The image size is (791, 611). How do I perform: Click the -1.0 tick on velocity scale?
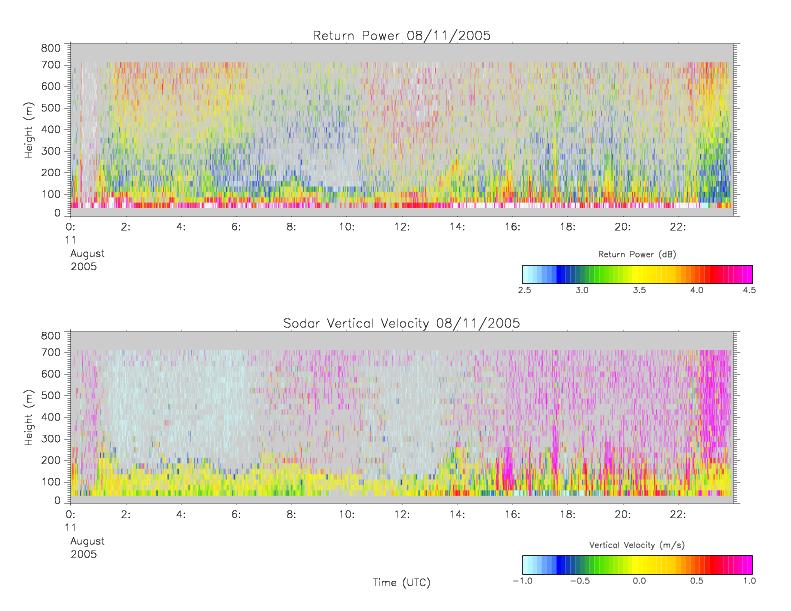click(523, 581)
